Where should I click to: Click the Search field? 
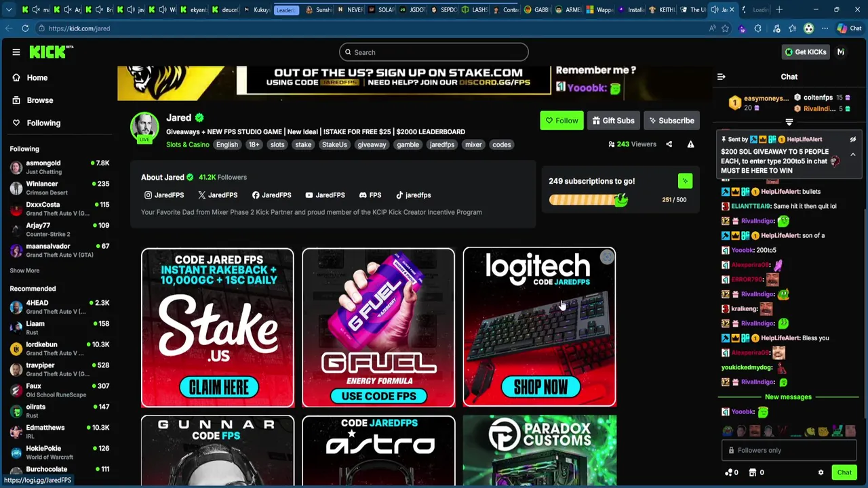pyautogui.click(x=434, y=52)
